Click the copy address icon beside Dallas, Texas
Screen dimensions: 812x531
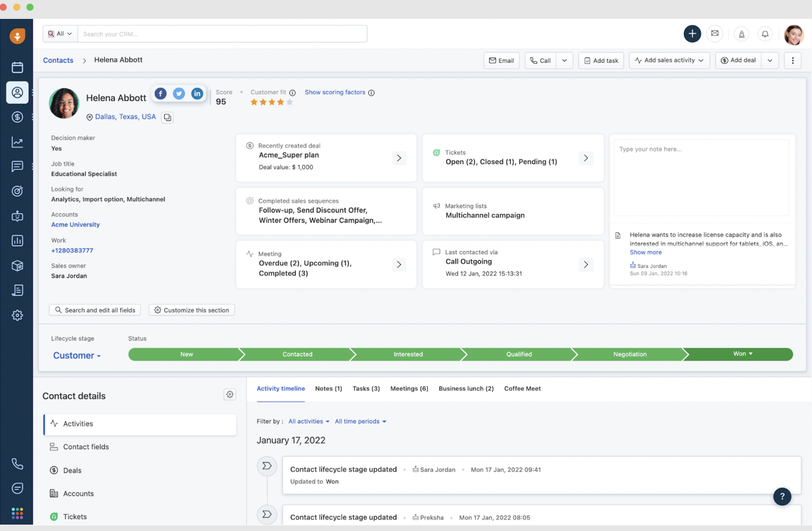tap(167, 118)
